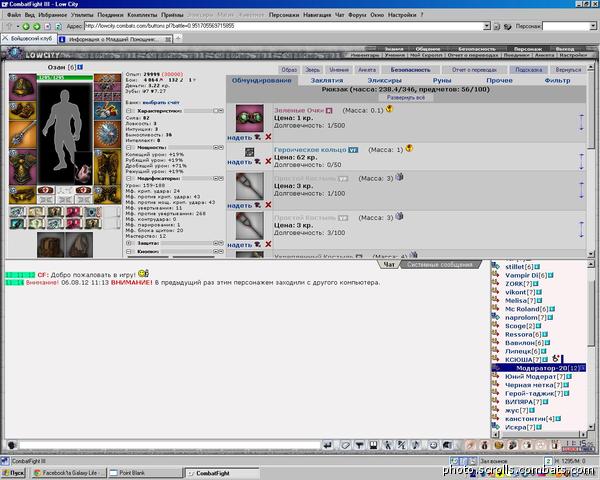Open the Персонаж combo box dropdown
The width and height of the screenshot is (600, 480).
(x=593, y=26)
